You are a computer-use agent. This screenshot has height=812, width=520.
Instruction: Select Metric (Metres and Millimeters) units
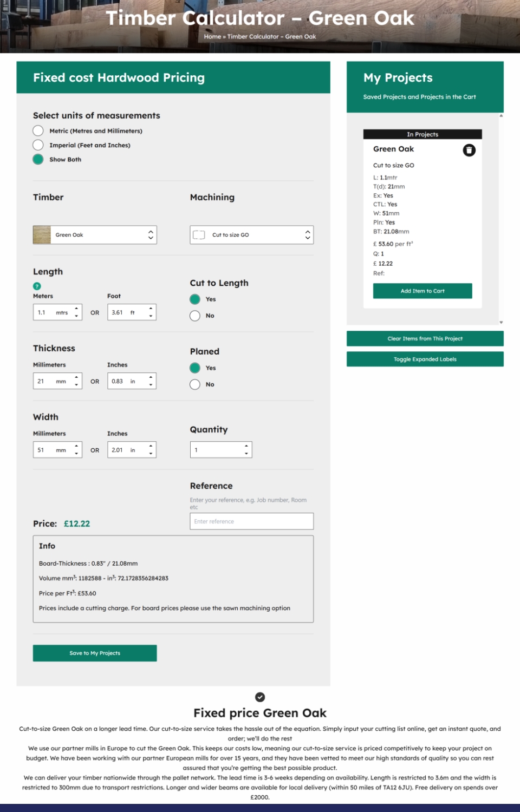click(x=38, y=130)
